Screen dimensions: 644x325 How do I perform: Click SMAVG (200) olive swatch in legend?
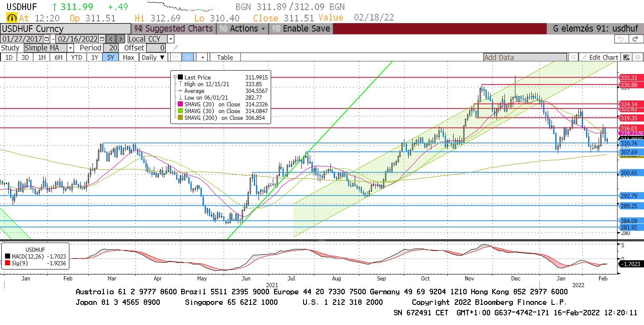click(180, 118)
